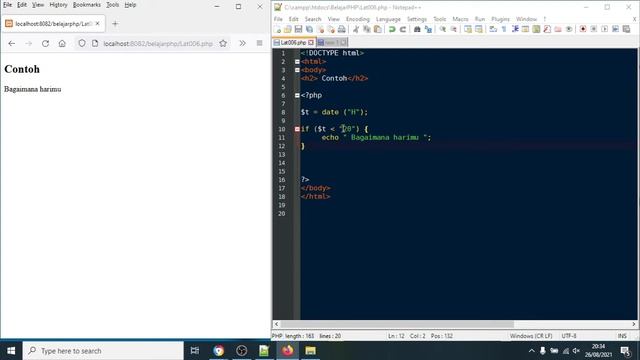Open Firefox History menu
This screenshot has width=640, height=360.
click(58, 5)
